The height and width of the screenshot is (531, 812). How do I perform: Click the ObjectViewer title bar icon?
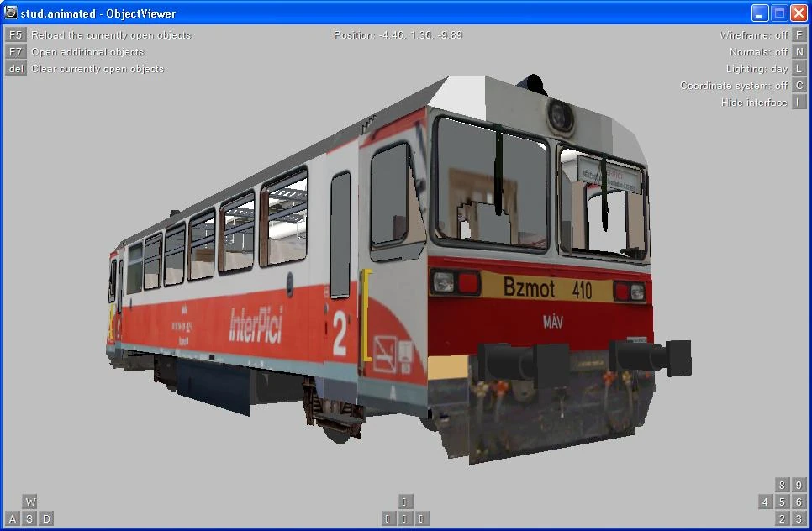[10, 13]
